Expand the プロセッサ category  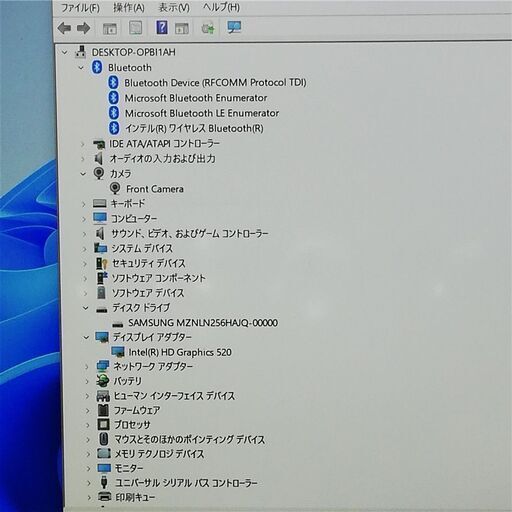tap(88, 425)
